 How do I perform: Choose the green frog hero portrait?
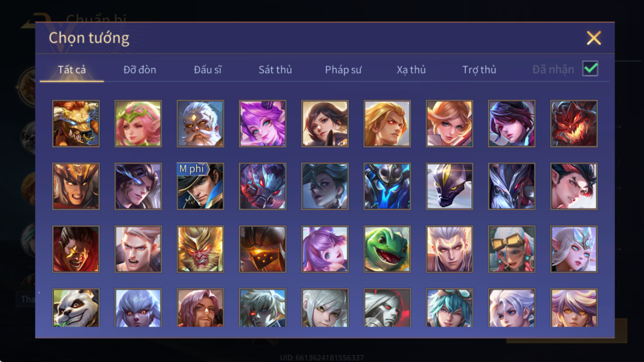tap(387, 249)
